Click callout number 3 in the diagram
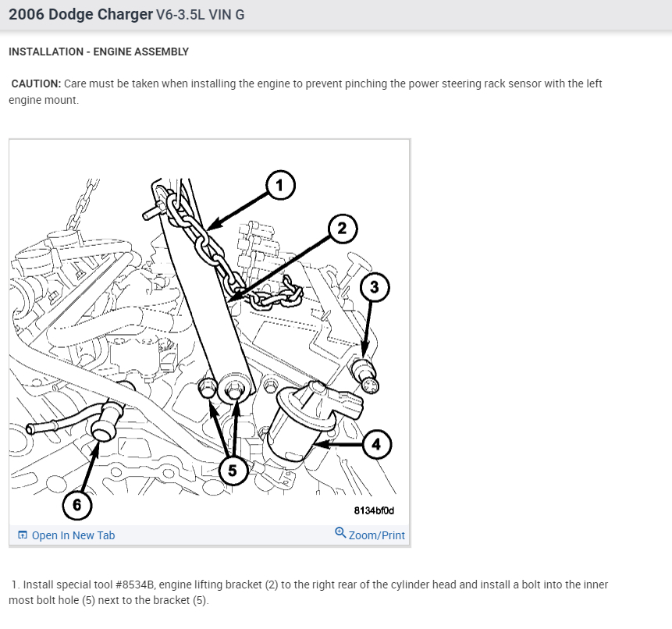Image resolution: width=672 pixels, height=629 pixels. (375, 287)
